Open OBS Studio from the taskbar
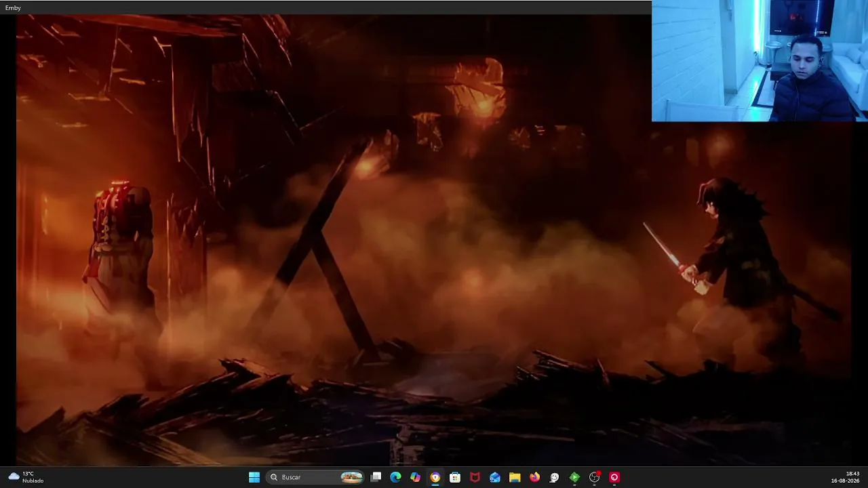Image resolution: width=868 pixels, height=488 pixels. (x=595, y=477)
